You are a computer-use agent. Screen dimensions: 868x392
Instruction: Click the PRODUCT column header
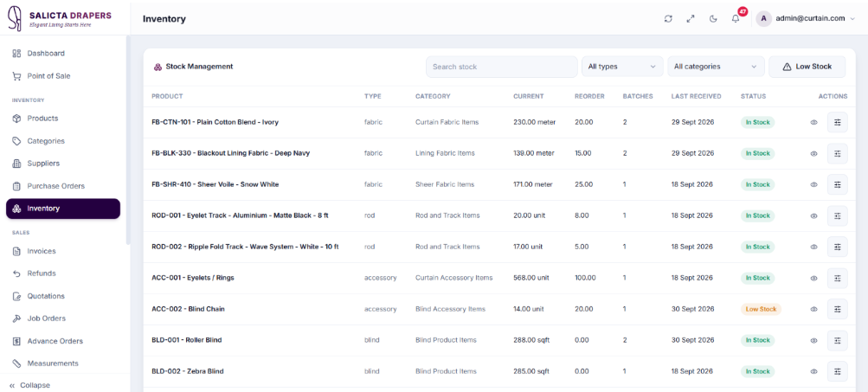167,96
